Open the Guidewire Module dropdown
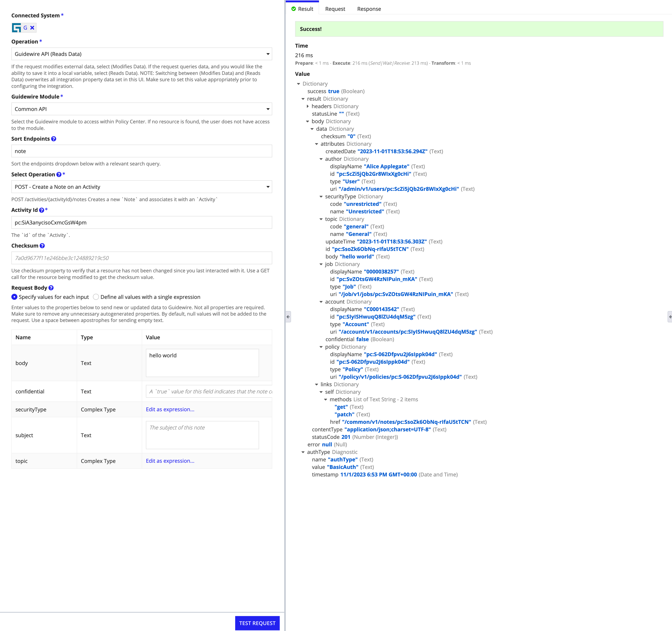The height and width of the screenshot is (631, 672). click(142, 109)
